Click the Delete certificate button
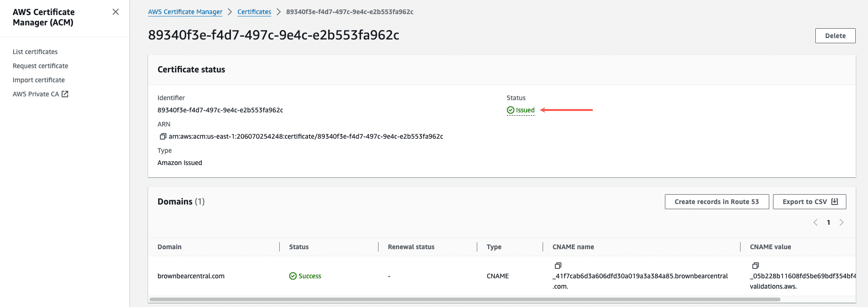Viewport: 868px width, 307px height. click(835, 36)
